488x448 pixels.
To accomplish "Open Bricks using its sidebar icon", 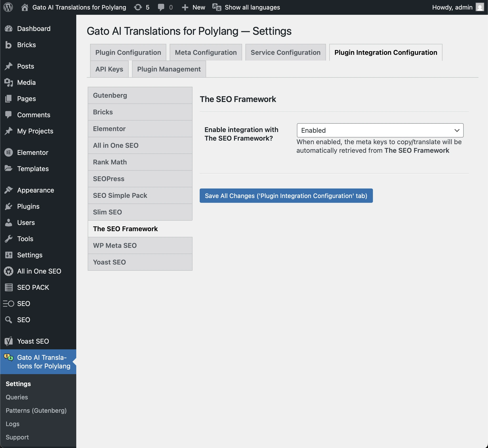I will click(x=9, y=45).
